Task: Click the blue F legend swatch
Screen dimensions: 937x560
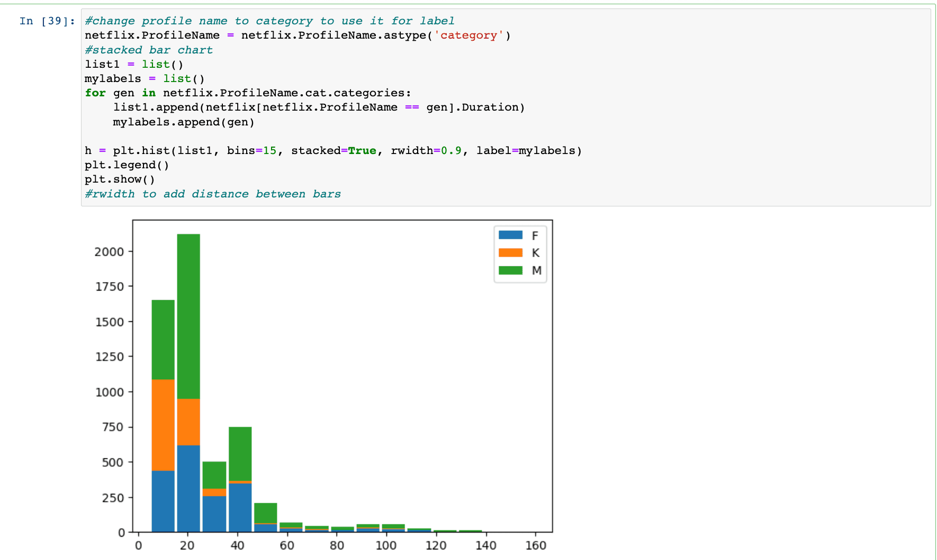Action: pyautogui.click(x=510, y=235)
